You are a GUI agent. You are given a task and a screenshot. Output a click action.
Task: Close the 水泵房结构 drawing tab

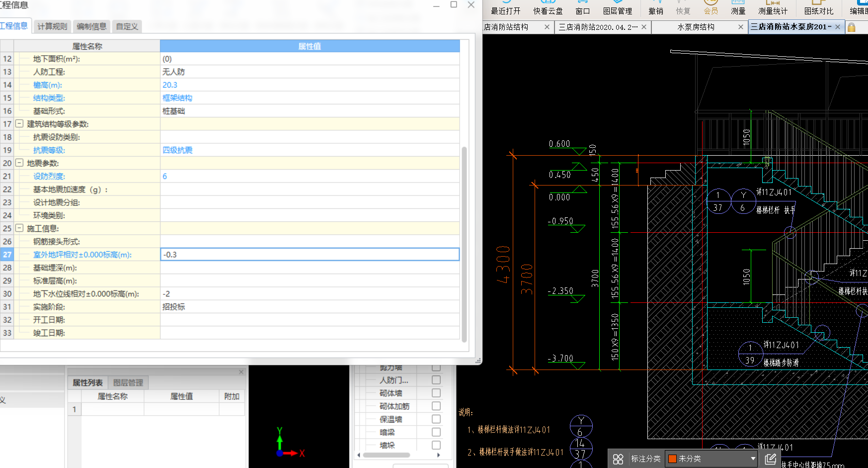coord(741,27)
